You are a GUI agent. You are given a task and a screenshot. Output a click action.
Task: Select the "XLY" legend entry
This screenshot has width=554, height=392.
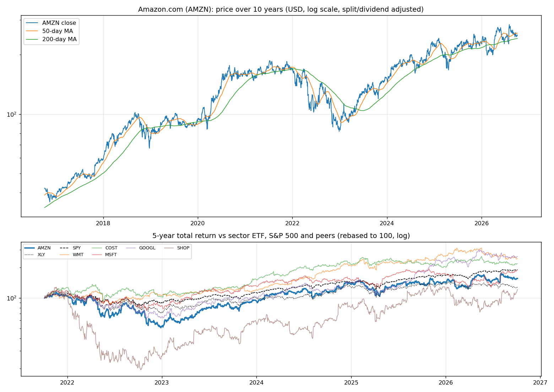point(41,255)
